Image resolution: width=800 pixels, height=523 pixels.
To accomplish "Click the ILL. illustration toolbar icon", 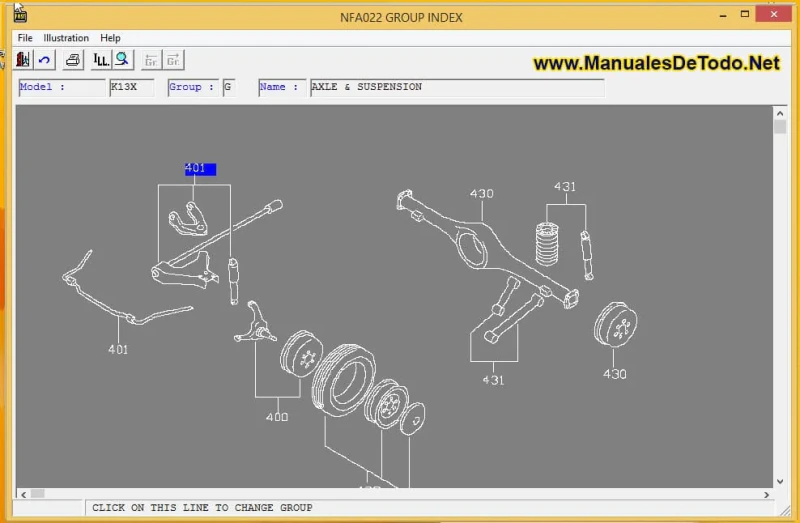I will pyautogui.click(x=100, y=60).
